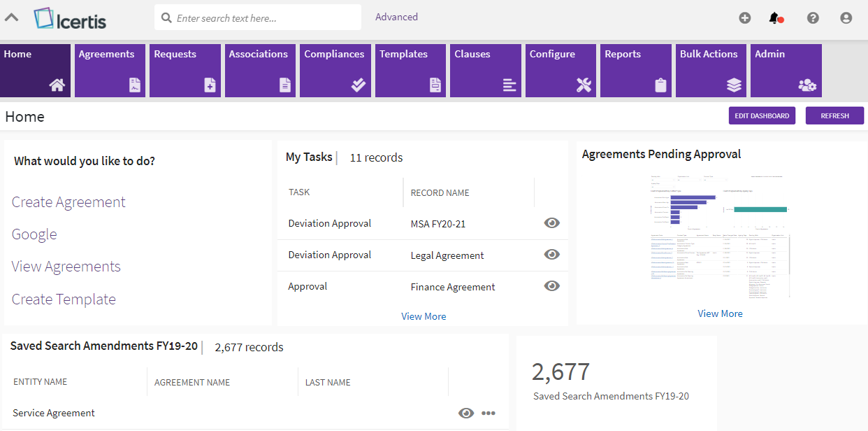This screenshot has height=431, width=868.
Task: Go to the Bulk Actions tab
Action: coord(710,70)
